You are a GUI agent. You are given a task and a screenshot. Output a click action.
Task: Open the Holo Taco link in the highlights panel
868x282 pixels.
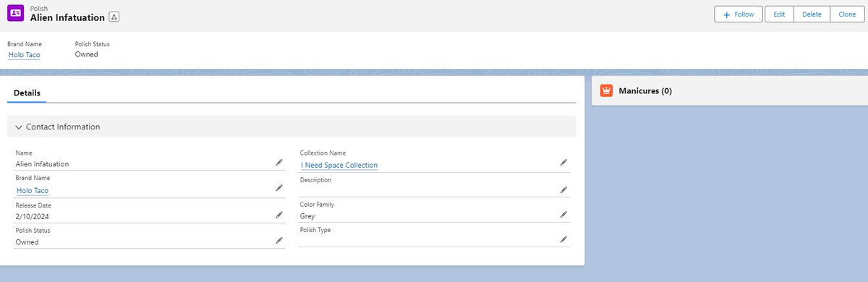tap(24, 54)
